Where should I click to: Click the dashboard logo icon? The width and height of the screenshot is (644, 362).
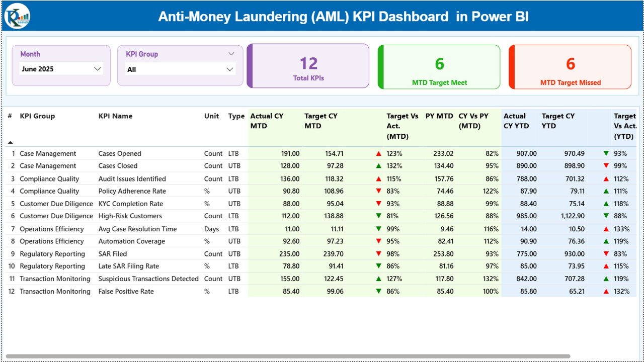(17, 16)
